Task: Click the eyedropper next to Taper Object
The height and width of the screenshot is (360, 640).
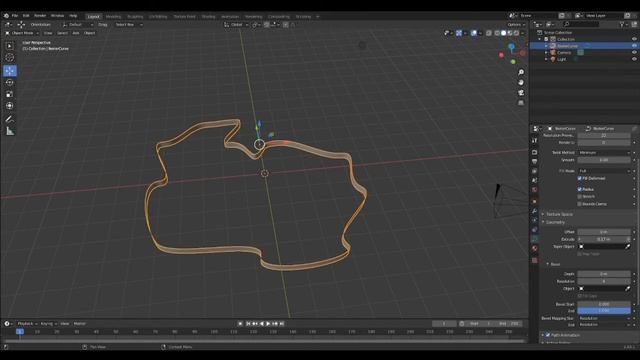Action: (x=627, y=247)
